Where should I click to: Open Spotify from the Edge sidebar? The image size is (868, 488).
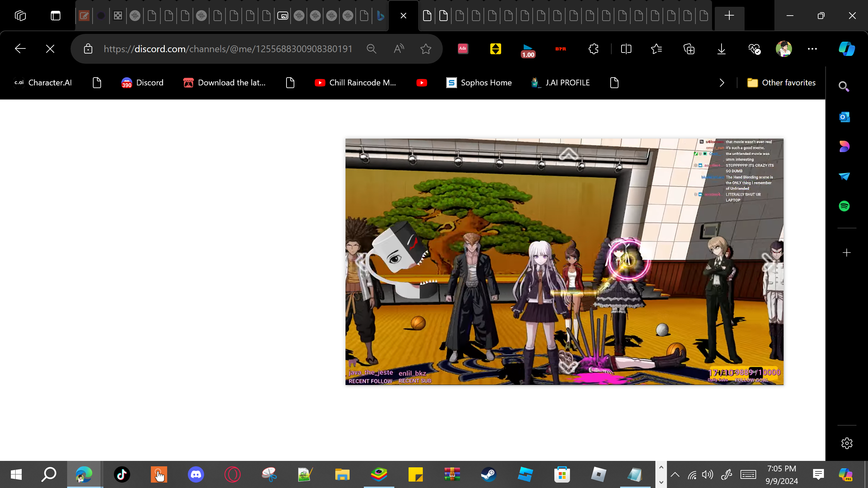pyautogui.click(x=844, y=206)
